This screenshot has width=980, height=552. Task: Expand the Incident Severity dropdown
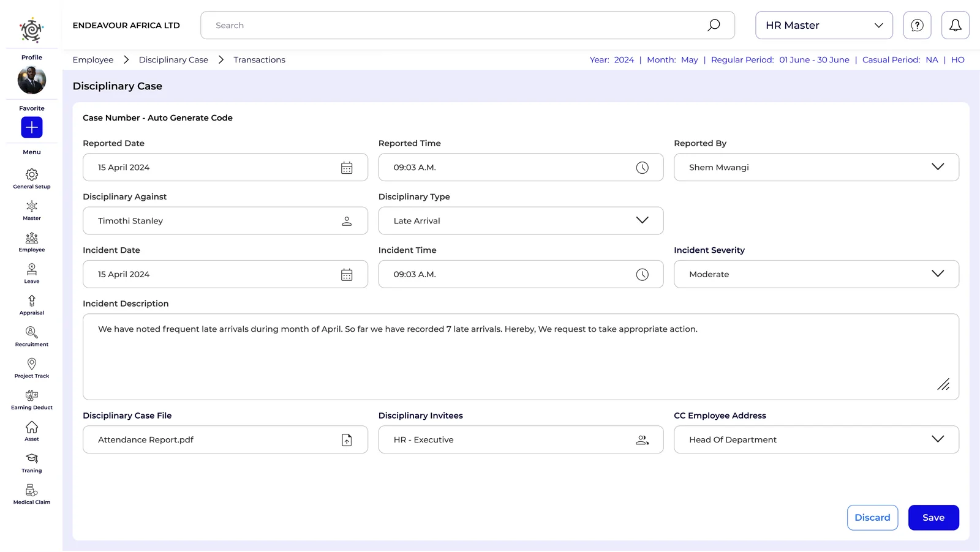[x=816, y=274]
